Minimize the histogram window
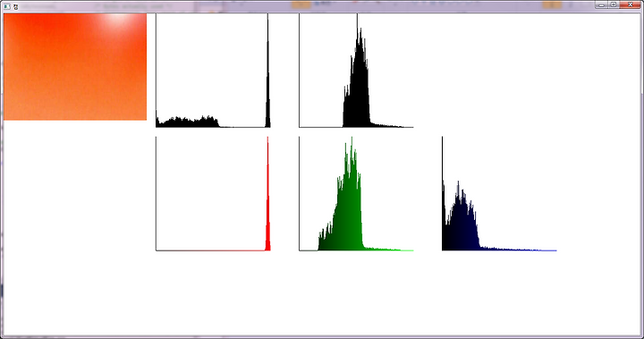This screenshot has height=339, width=644. (601, 5)
